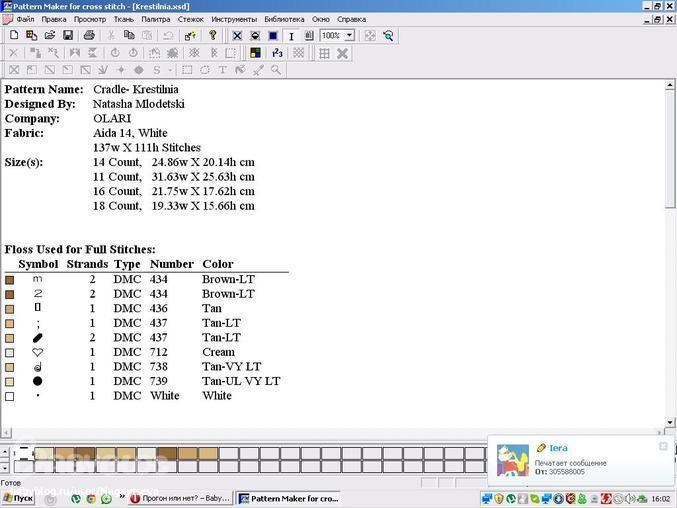Click the New document icon
Image resolution: width=677 pixels, height=508 pixels.
pos(13,35)
